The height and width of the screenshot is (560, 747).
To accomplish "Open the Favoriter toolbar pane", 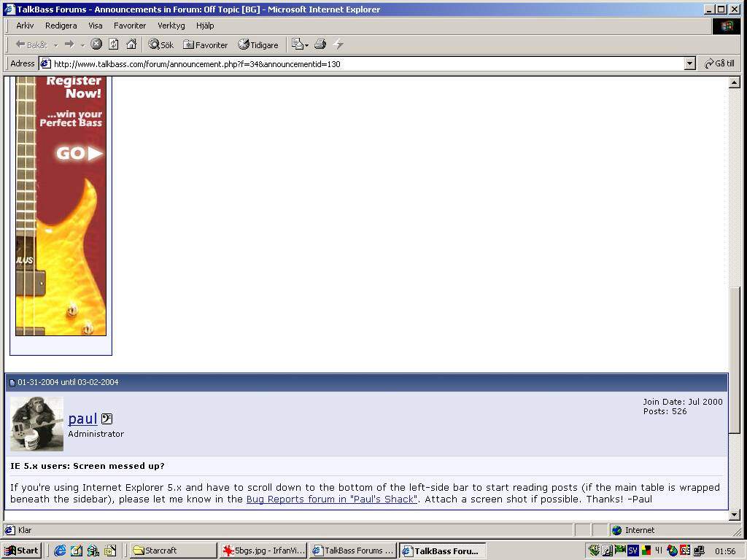I will click(x=205, y=44).
